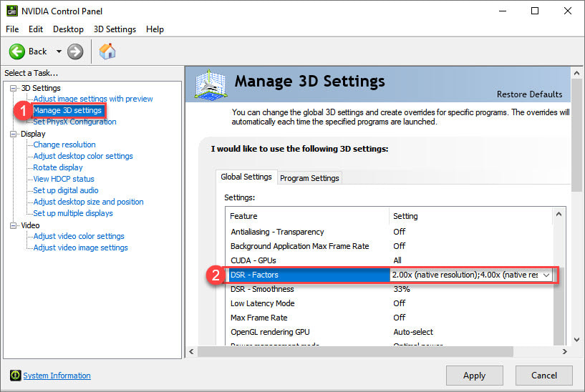The height and width of the screenshot is (392, 585).
Task: Open the DSR - Factors dropdown arrow
Action: tap(546, 275)
